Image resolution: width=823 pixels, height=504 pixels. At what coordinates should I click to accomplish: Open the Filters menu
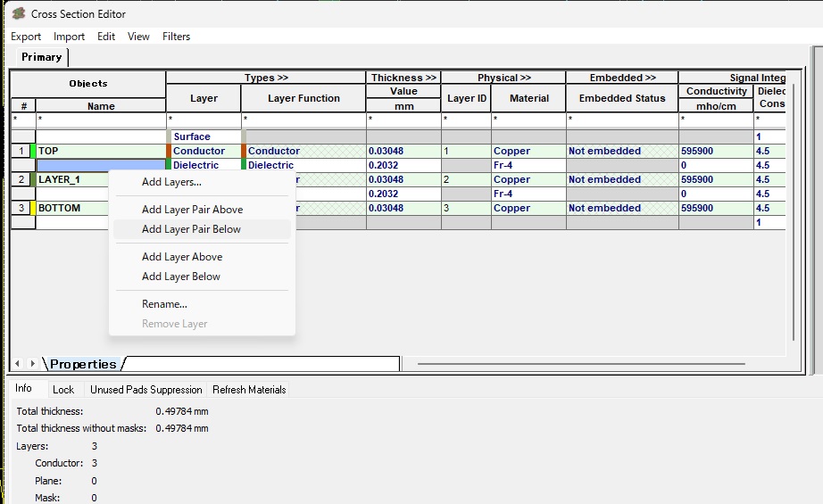[176, 37]
